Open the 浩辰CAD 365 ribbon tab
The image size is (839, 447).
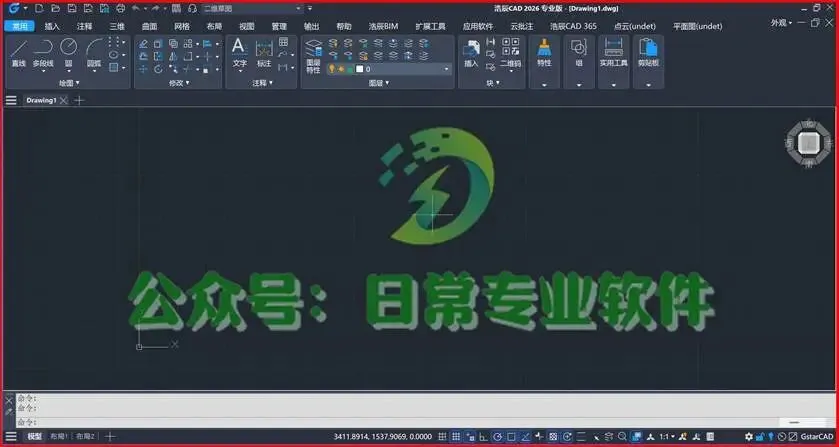(x=573, y=26)
